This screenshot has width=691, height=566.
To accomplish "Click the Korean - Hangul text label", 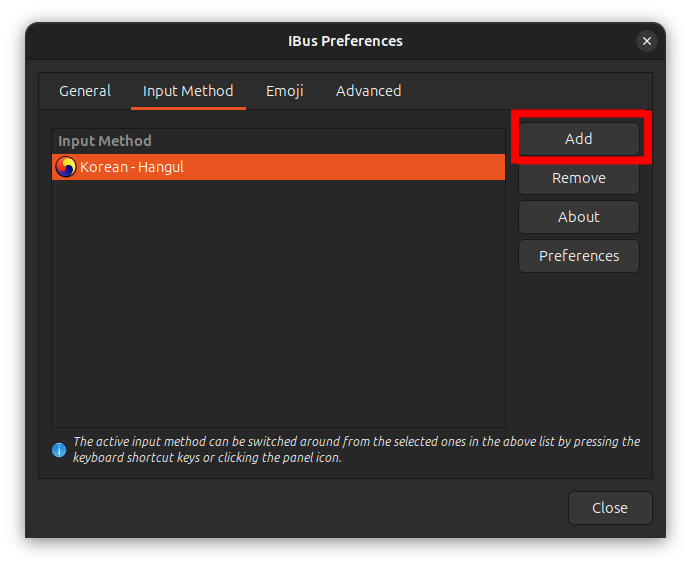I will [132, 167].
